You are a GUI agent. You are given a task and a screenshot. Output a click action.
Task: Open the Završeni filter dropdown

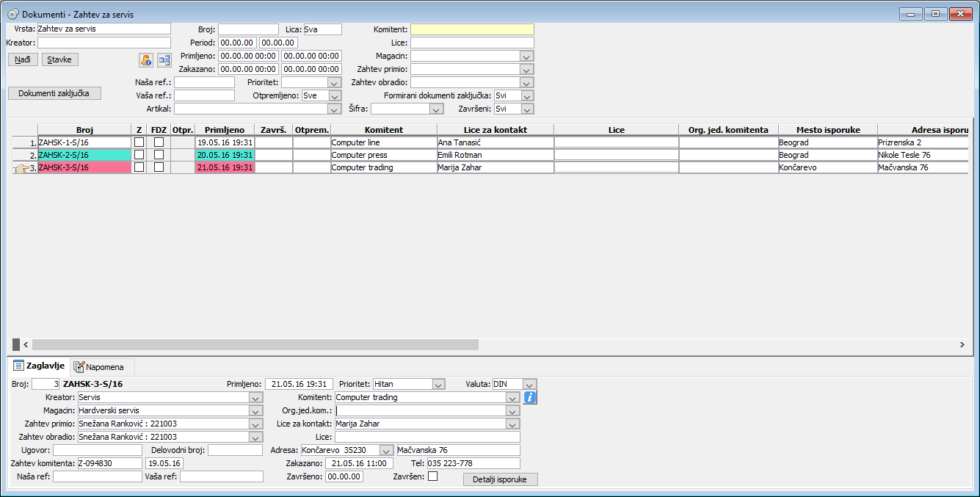click(x=526, y=109)
